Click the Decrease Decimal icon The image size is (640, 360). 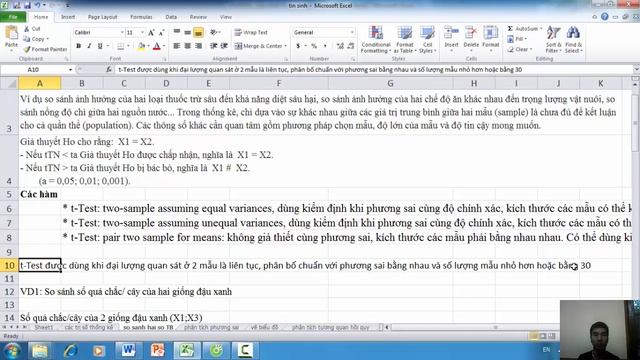point(351,46)
